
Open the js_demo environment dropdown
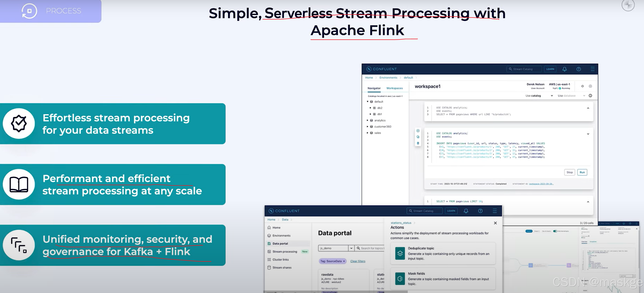tap(336, 248)
